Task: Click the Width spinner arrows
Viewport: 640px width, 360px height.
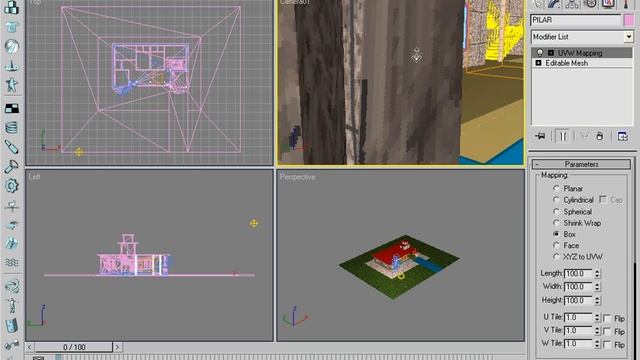Action: click(597, 287)
